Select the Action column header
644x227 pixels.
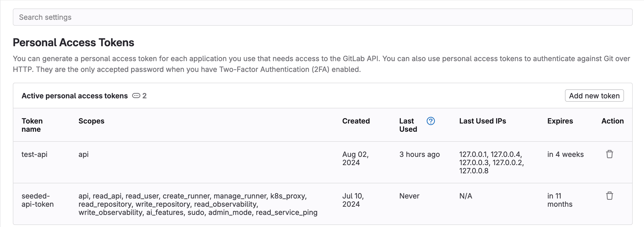(x=612, y=121)
